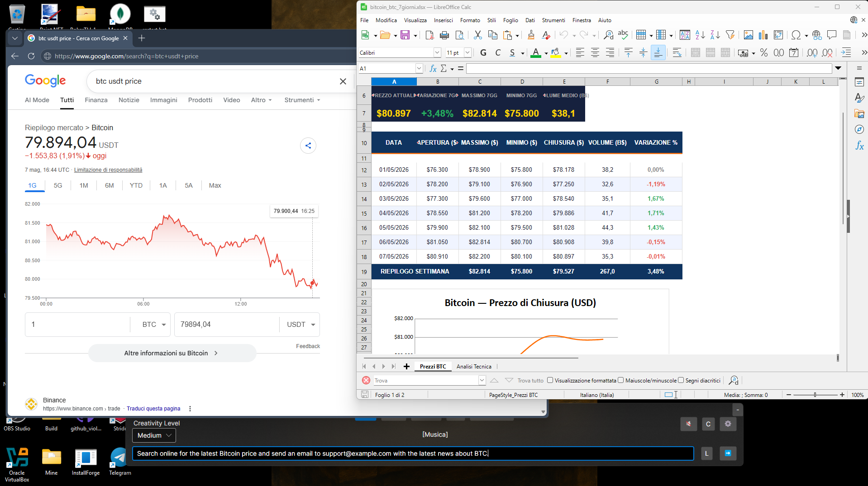868x486 pixels.
Task: Open background color dropdown arrow
Action: tap(566, 53)
